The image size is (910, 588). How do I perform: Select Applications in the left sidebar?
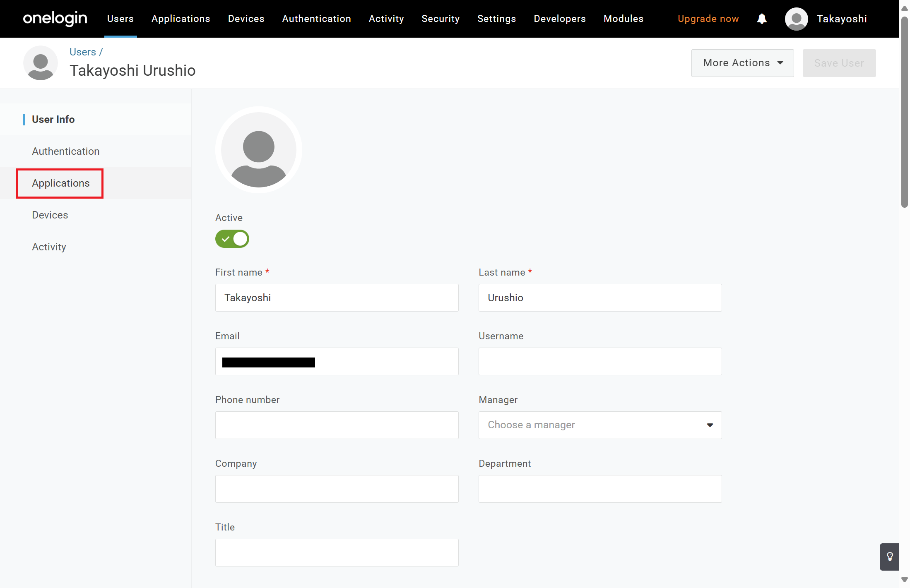click(61, 183)
